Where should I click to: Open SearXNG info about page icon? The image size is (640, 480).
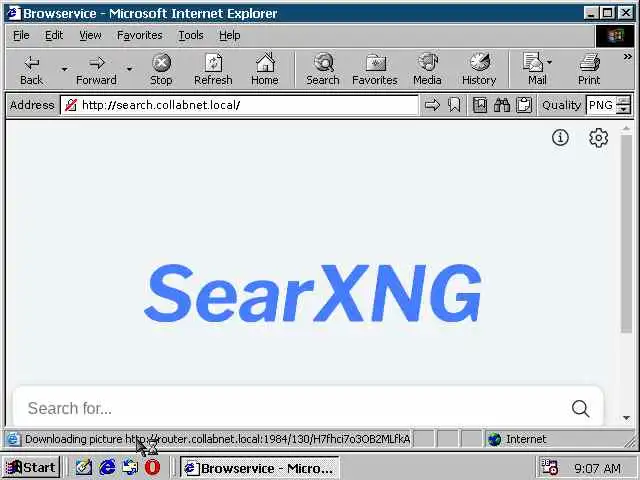pos(560,138)
